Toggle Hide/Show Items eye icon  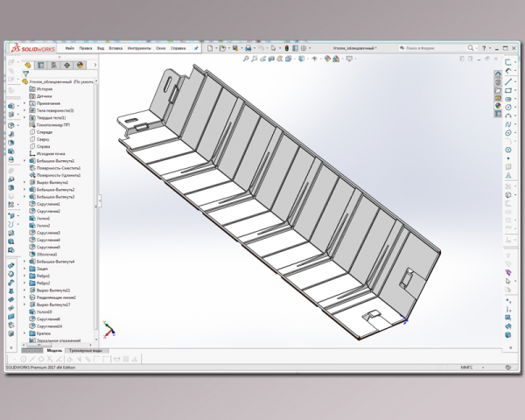click(x=314, y=59)
